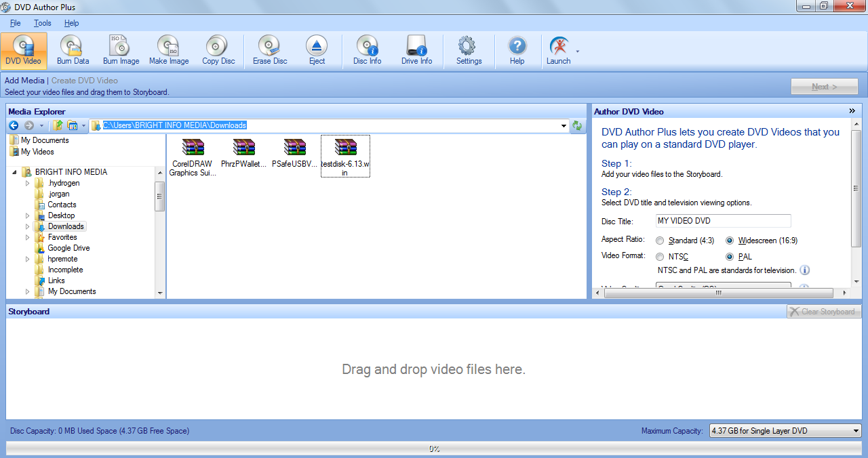This screenshot has width=868, height=458.
Task: Click the Erase Disc icon
Action: point(270,50)
